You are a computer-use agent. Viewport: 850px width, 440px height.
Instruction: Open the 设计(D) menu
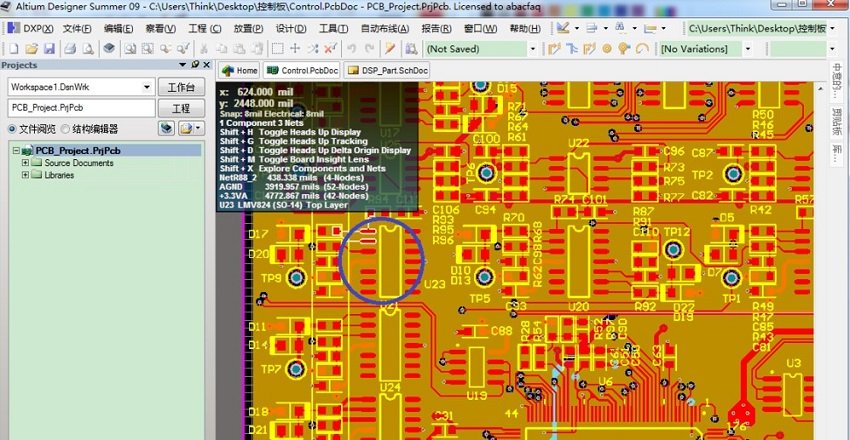pos(291,29)
